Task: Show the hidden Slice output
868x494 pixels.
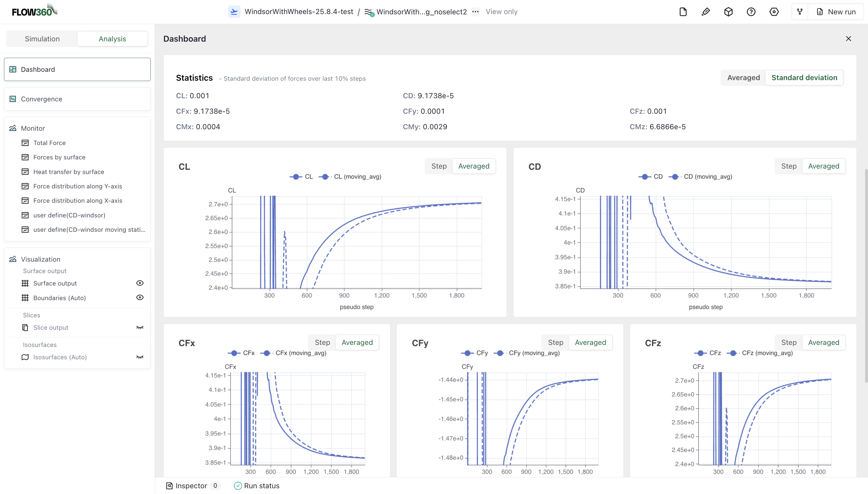Action: [x=140, y=327]
